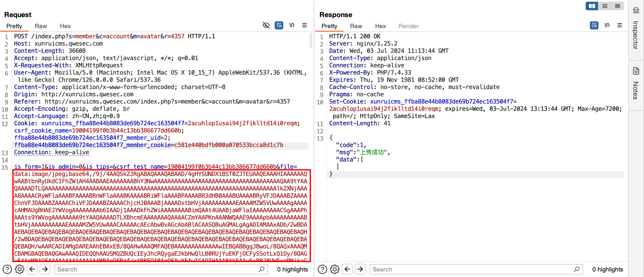Click the Server: nginx/1.25.2 header
644x277 pixels.
(x=363, y=44)
